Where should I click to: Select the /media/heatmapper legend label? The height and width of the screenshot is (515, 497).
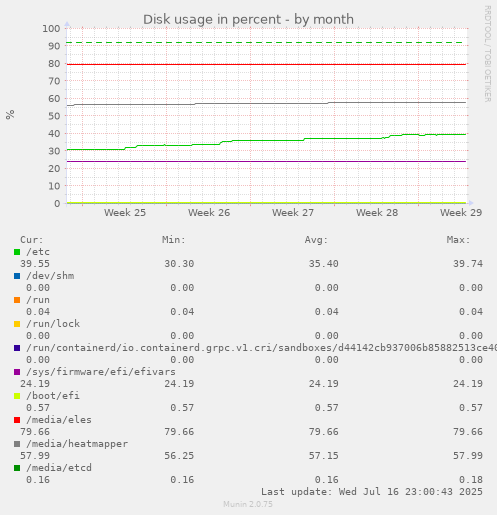[x=77, y=444]
